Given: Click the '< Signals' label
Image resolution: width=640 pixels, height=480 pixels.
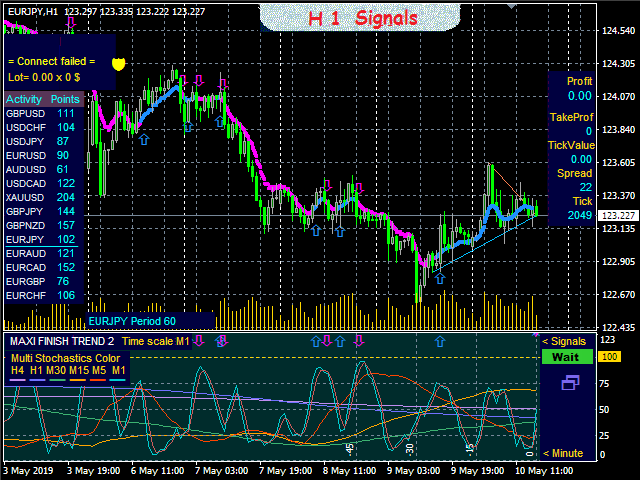Looking at the screenshot, I should (x=564, y=341).
